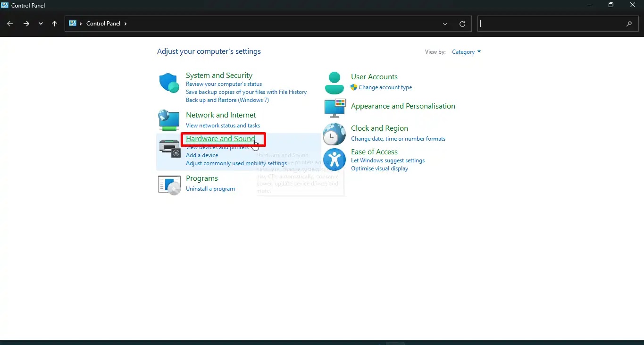
Task: Open Appearance and Personalisation monitor icon
Action: click(x=335, y=108)
